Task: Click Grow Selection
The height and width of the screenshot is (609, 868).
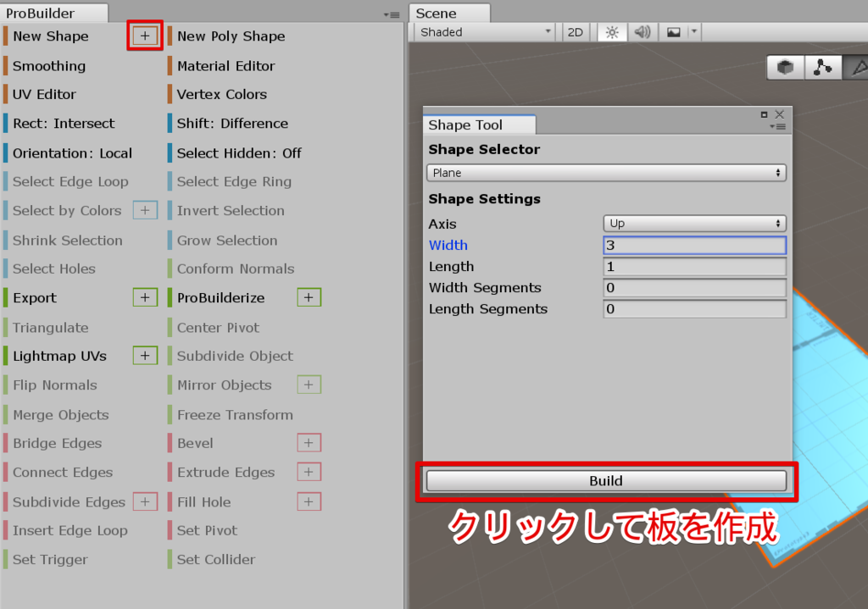Action: pos(227,241)
